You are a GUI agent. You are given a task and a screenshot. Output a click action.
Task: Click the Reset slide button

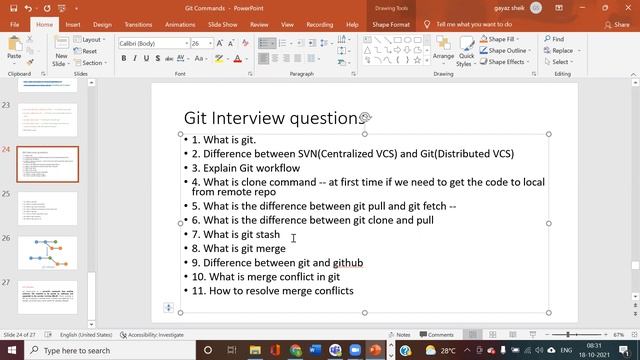(85, 51)
